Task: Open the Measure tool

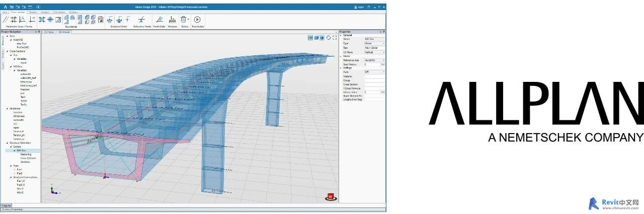Action: point(172,20)
